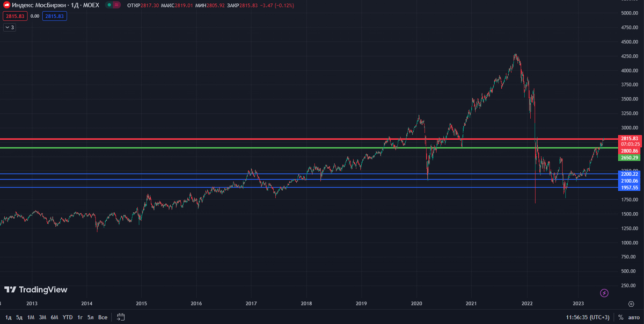Click the 2020 label on time axis
The height and width of the screenshot is (324, 644).
coord(416,304)
